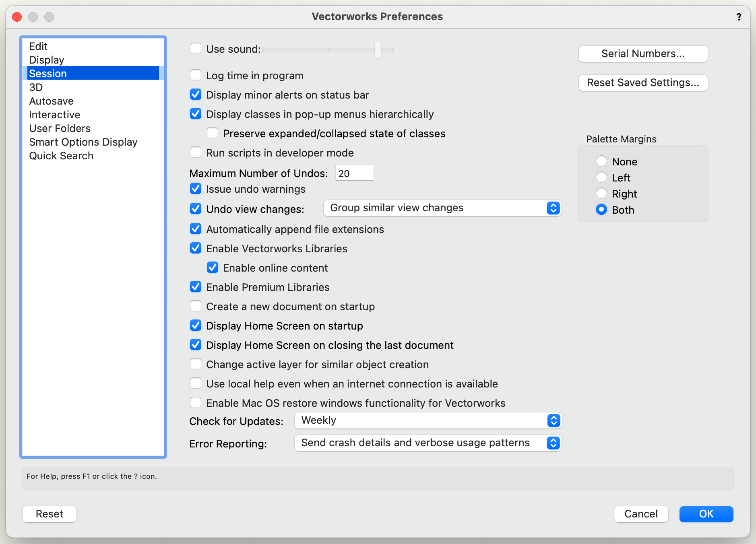Viewport: 756px width, 544px height.
Task: Enable Change active layer for similar object creation
Action: coord(196,364)
